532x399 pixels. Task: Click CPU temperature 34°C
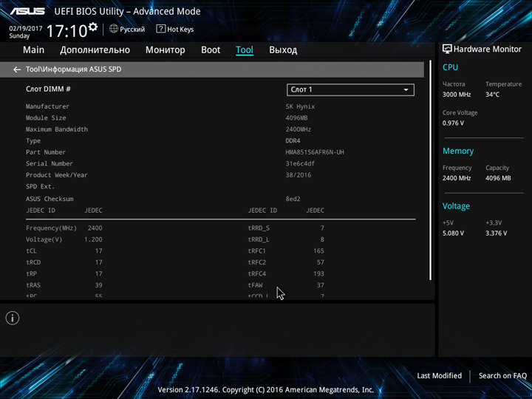pyautogui.click(x=492, y=95)
